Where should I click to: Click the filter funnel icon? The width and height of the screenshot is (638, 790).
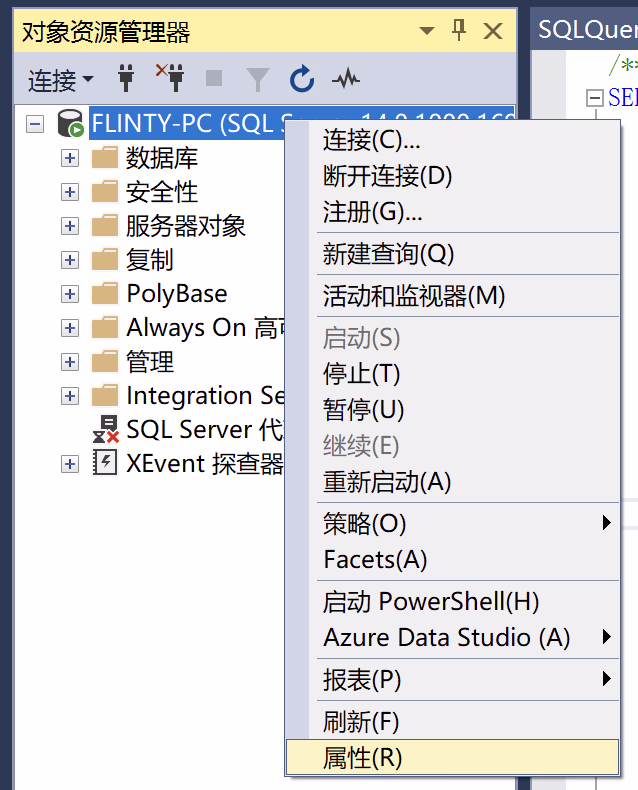[x=258, y=79]
